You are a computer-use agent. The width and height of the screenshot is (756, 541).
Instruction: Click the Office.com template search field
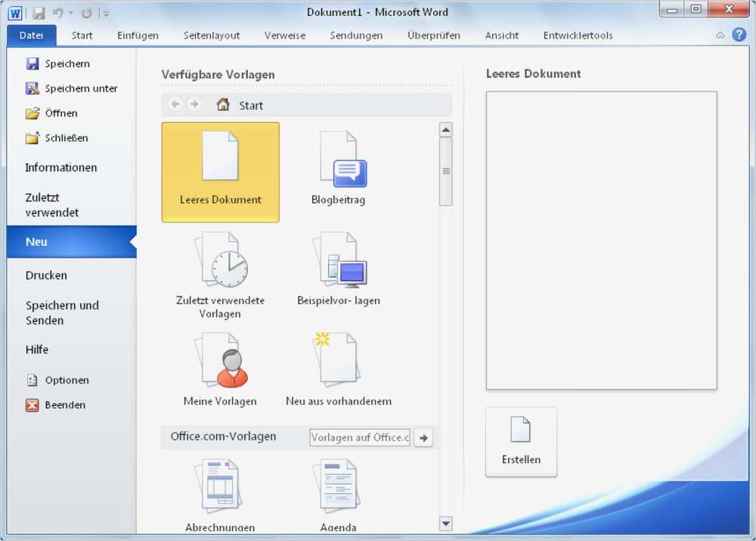click(x=360, y=437)
